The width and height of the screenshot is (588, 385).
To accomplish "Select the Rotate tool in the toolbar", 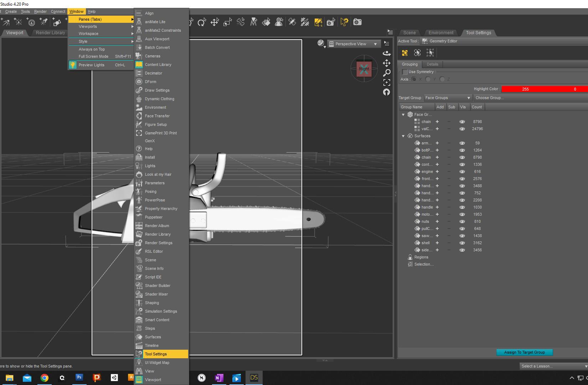I will coord(202,22).
